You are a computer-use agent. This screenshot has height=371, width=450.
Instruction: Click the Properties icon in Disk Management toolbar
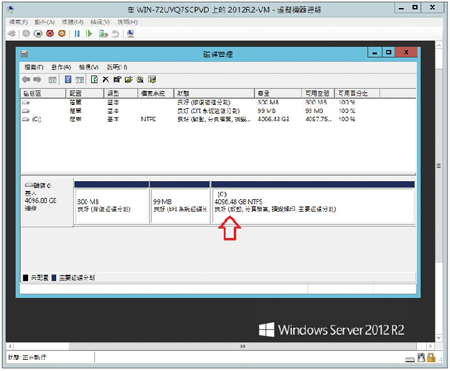click(x=117, y=79)
